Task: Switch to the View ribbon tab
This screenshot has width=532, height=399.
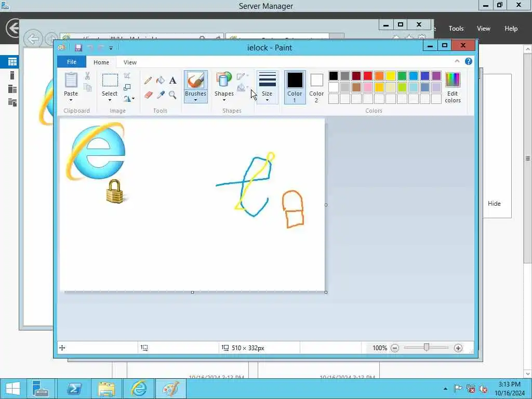Action: coord(130,62)
